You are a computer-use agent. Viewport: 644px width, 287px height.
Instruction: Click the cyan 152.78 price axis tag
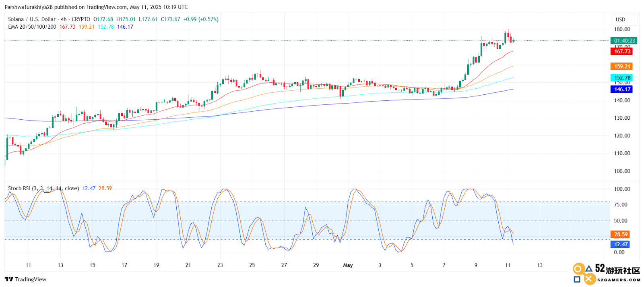[622, 78]
